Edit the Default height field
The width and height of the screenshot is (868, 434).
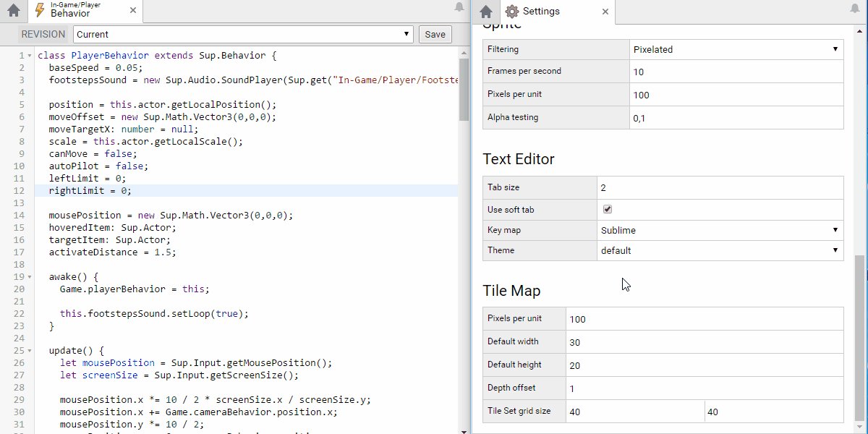click(x=705, y=365)
